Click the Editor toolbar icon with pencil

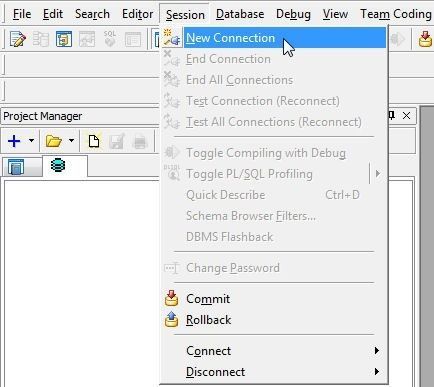(x=18, y=39)
